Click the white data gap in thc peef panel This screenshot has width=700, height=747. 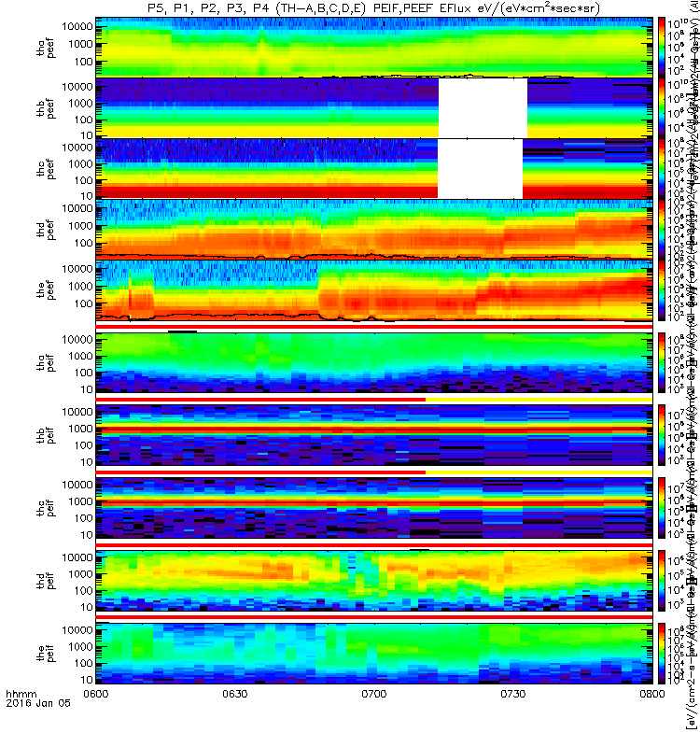click(480, 169)
